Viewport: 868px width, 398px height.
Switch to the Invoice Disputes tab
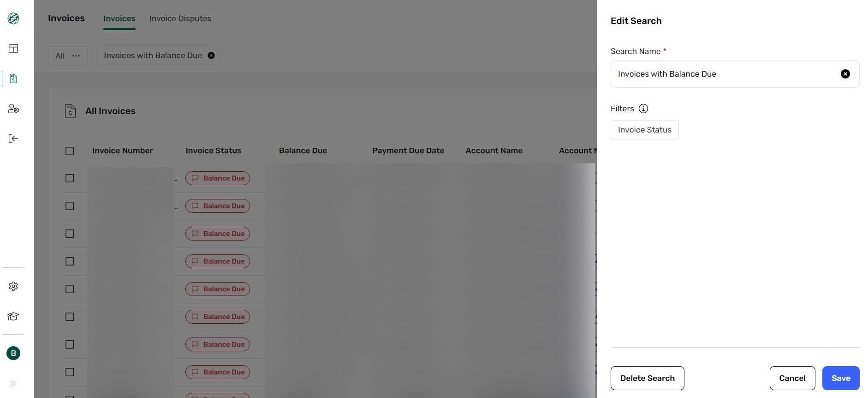click(x=180, y=18)
